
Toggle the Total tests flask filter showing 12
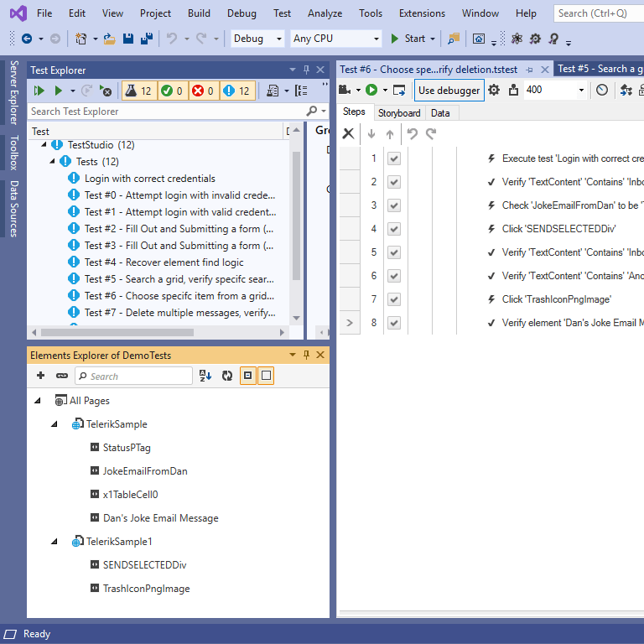(139, 91)
